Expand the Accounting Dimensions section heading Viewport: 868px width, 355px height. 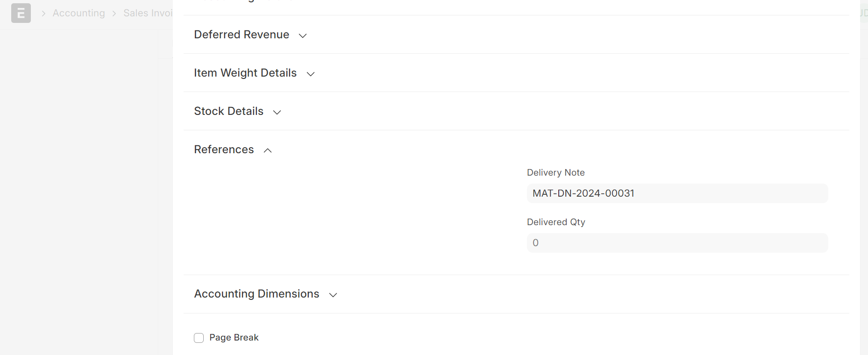pos(256,294)
